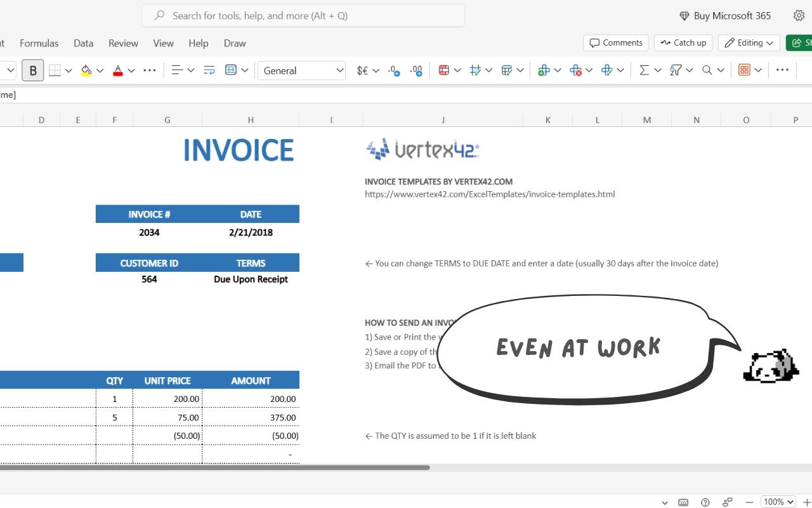
Task: Apply the red font color
Action: 117,70
